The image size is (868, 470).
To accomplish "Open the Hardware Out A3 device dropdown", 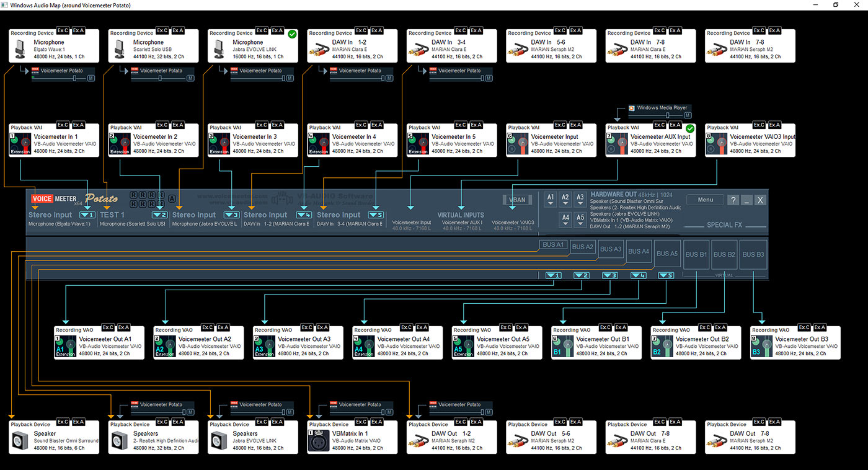I will click(x=580, y=199).
